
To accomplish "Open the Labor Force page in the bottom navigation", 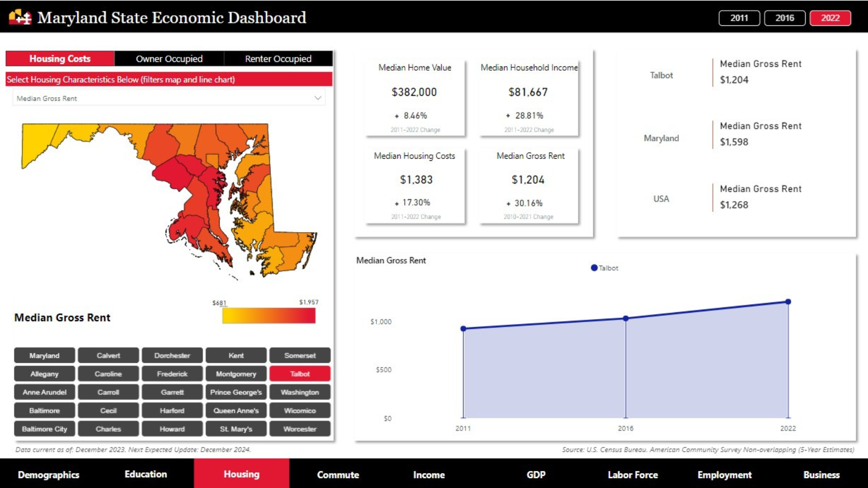I will [x=632, y=474].
